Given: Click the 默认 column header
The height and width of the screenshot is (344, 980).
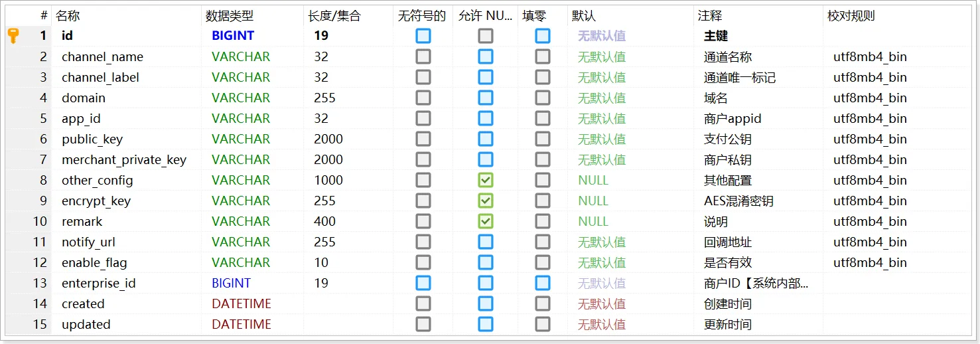Looking at the screenshot, I should pyautogui.click(x=584, y=16).
